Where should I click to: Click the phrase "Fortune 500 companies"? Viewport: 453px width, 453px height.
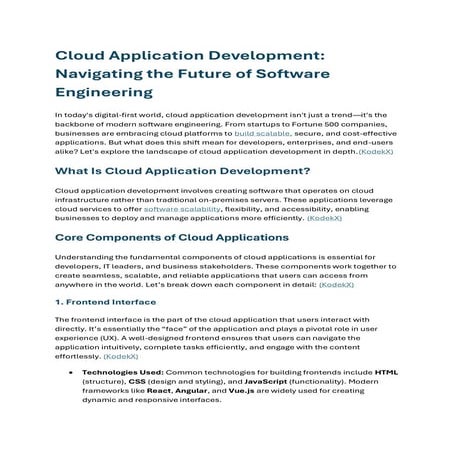(339, 124)
